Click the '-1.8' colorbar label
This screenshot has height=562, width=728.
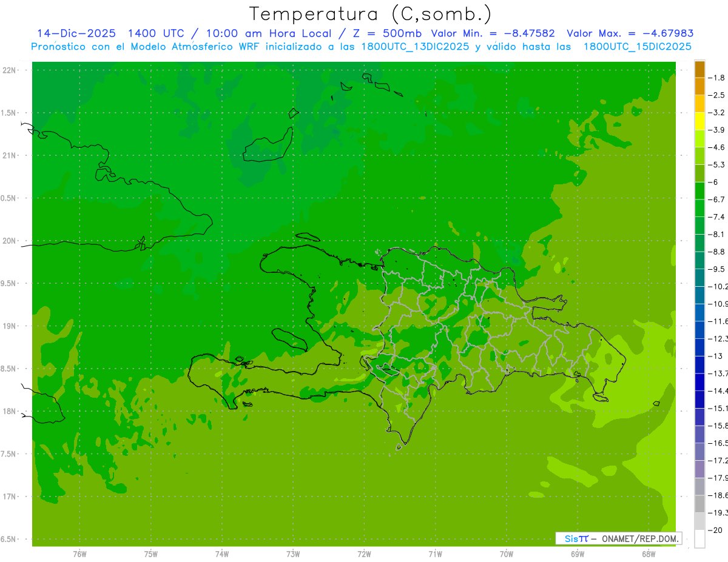coord(716,78)
